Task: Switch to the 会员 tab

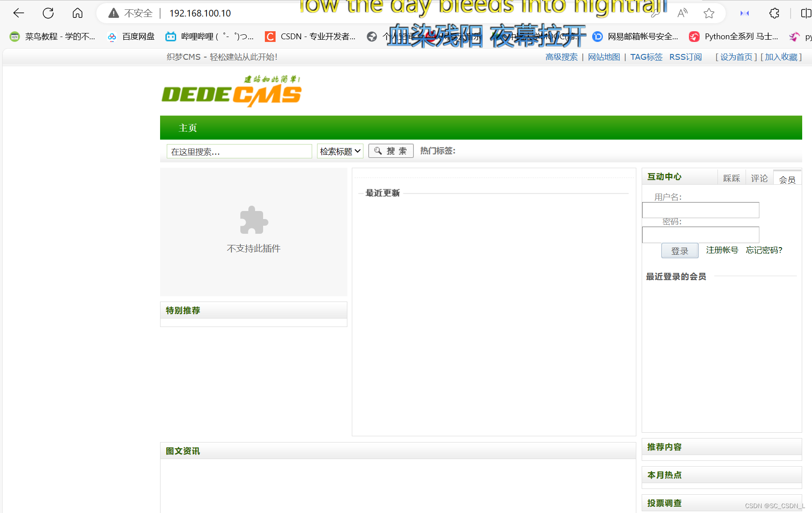Action: [x=787, y=178]
